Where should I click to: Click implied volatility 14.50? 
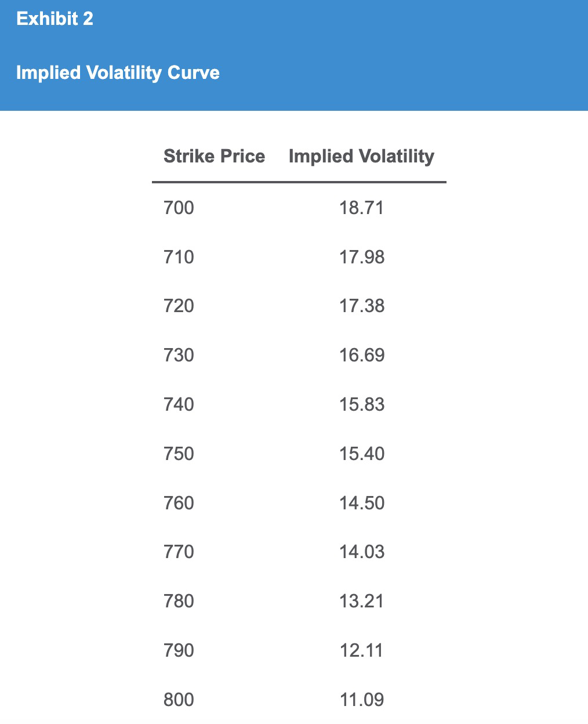[361, 503]
